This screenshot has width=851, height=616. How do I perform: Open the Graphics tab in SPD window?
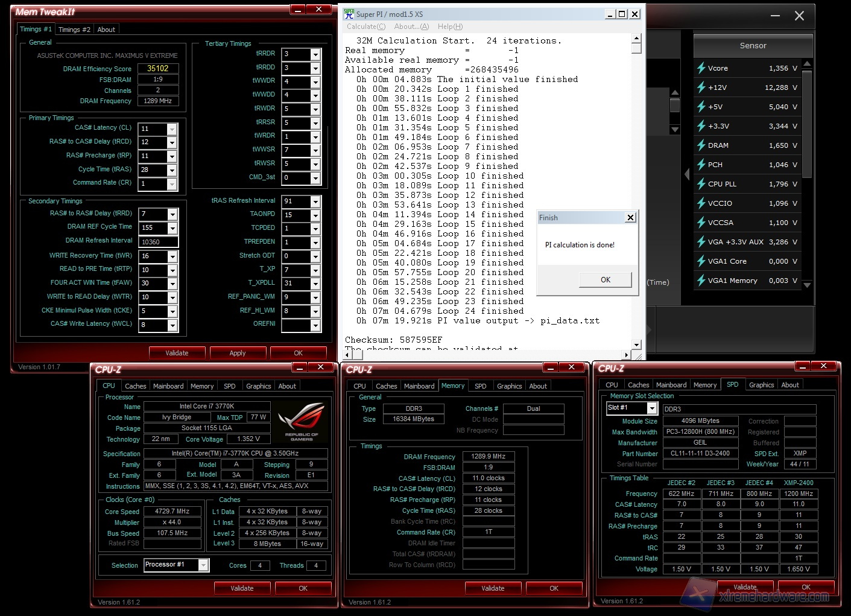coord(761,385)
